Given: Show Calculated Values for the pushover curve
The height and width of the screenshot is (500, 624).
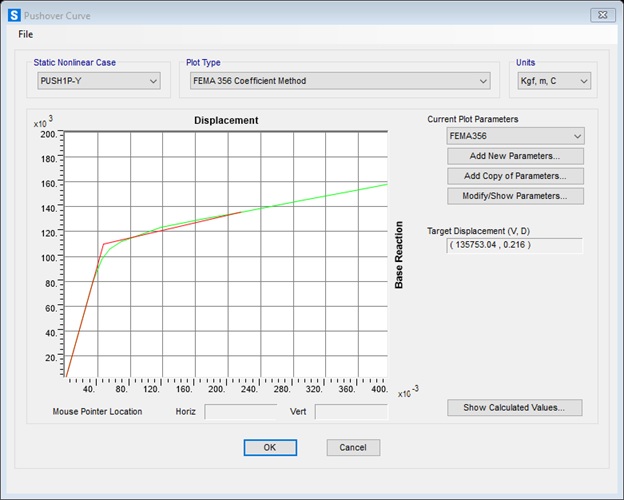Looking at the screenshot, I should tap(515, 408).
